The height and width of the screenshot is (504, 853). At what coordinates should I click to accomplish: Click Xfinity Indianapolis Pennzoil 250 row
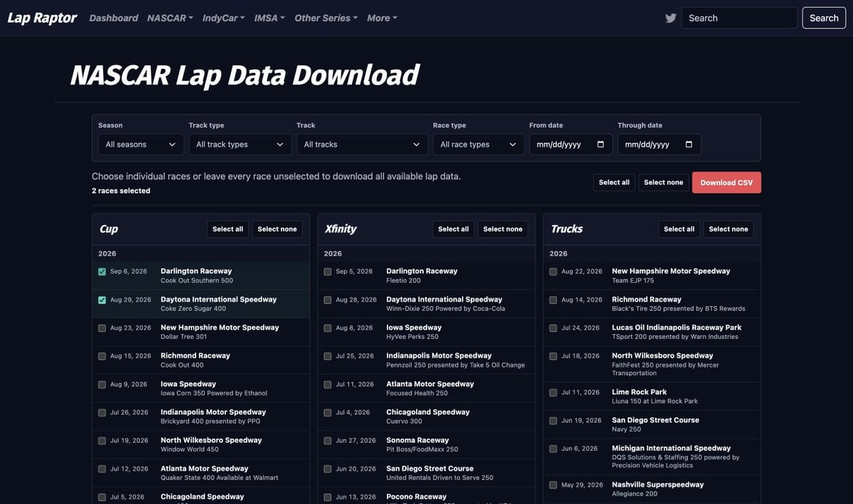point(426,360)
